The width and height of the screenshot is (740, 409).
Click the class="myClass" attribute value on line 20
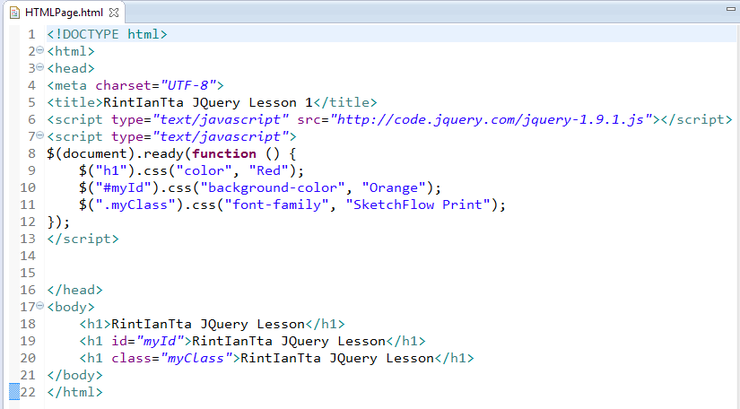coord(196,358)
